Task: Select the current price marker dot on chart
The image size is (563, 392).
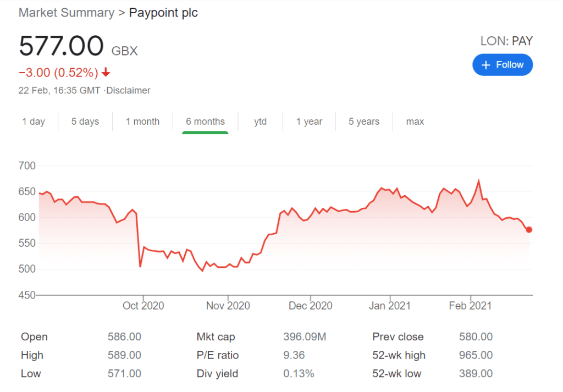Action: point(528,230)
